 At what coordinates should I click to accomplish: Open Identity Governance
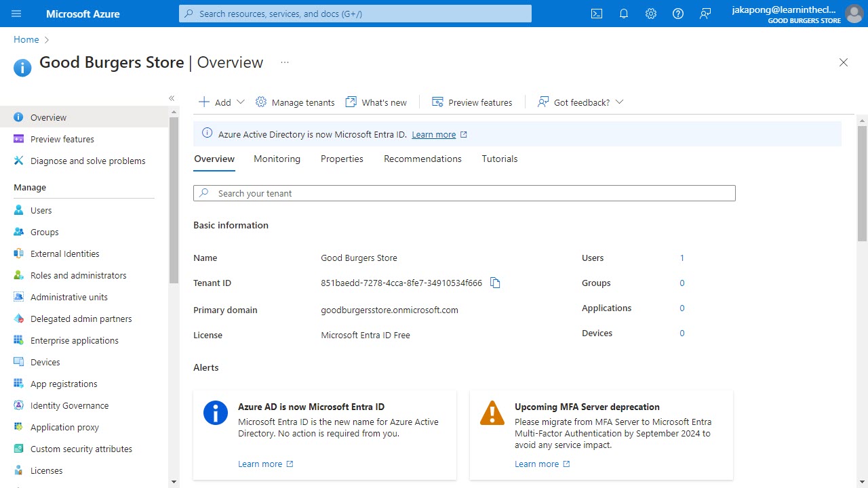pos(70,405)
